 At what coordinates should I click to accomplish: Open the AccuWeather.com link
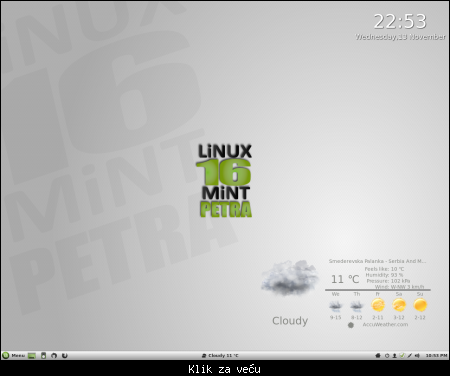tap(385, 324)
